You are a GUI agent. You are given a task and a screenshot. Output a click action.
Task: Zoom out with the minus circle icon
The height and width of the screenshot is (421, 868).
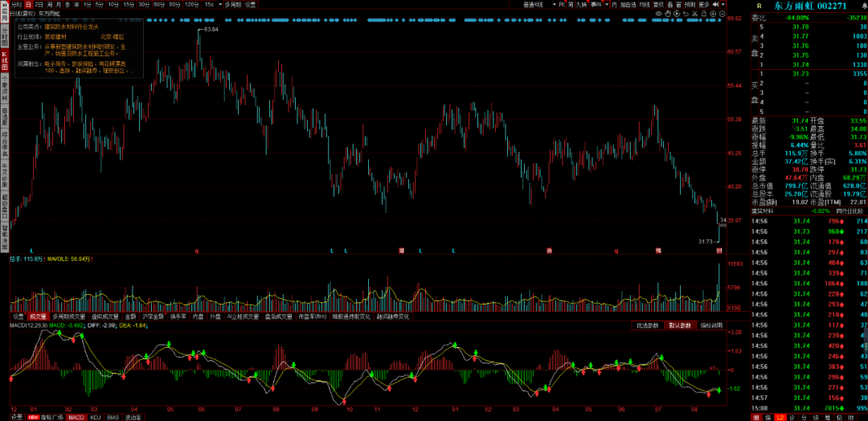(722, 14)
